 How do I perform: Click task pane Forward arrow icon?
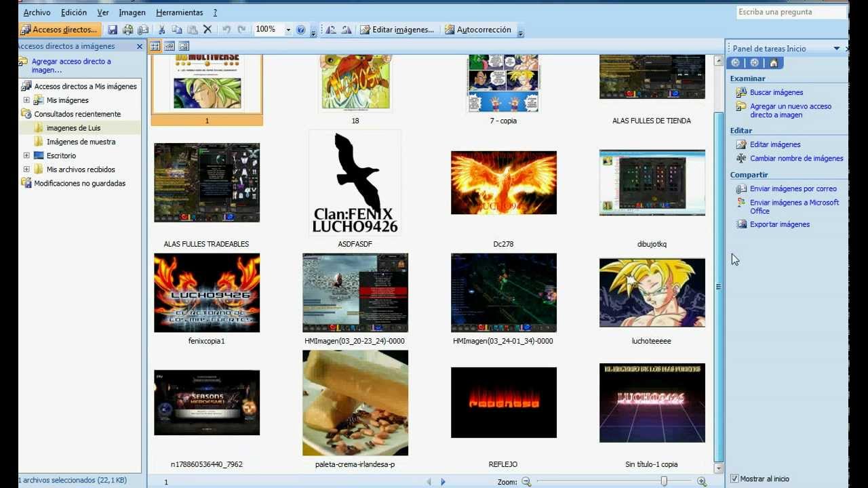point(754,63)
